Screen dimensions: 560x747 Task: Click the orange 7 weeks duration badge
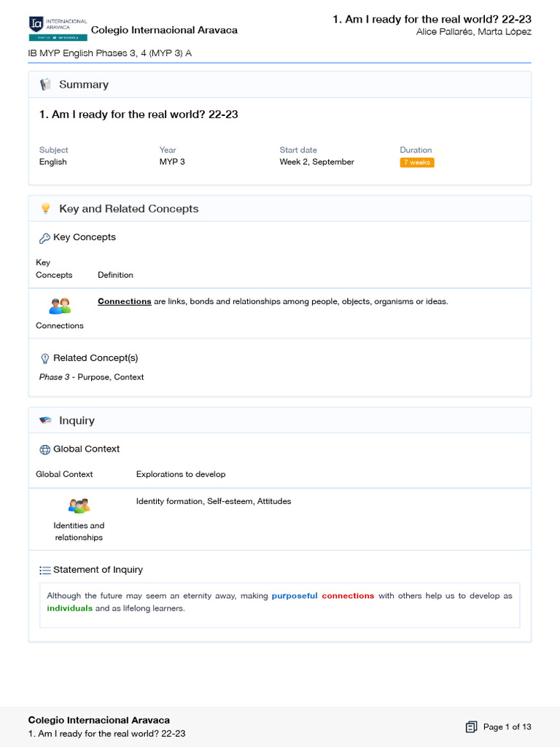click(x=416, y=163)
